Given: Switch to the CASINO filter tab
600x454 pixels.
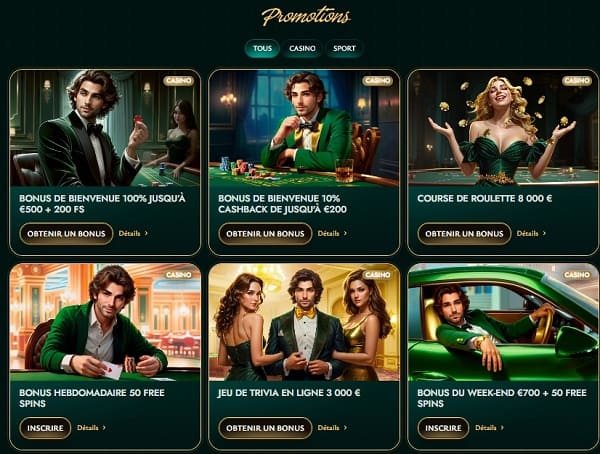Looking at the screenshot, I should [302, 49].
